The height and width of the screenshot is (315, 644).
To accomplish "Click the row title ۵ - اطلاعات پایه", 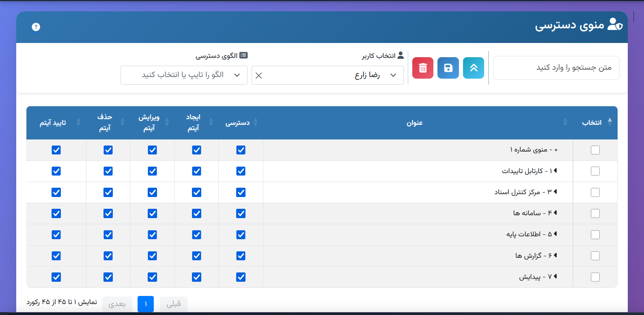I will coord(529,234).
